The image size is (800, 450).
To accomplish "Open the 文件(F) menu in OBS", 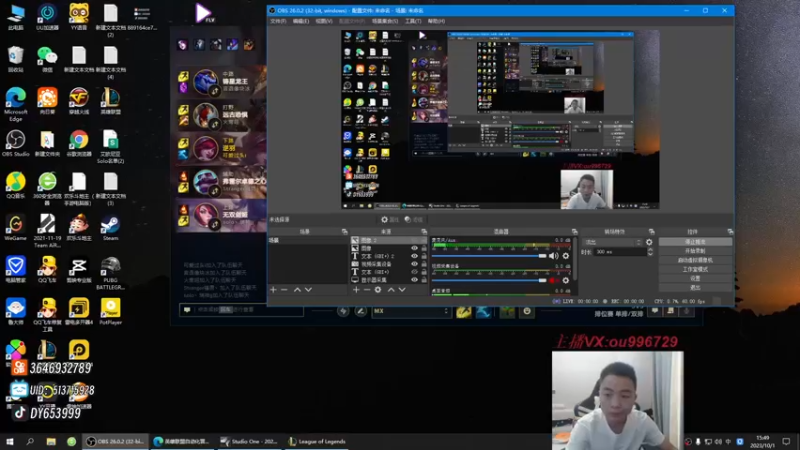I will (x=278, y=21).
